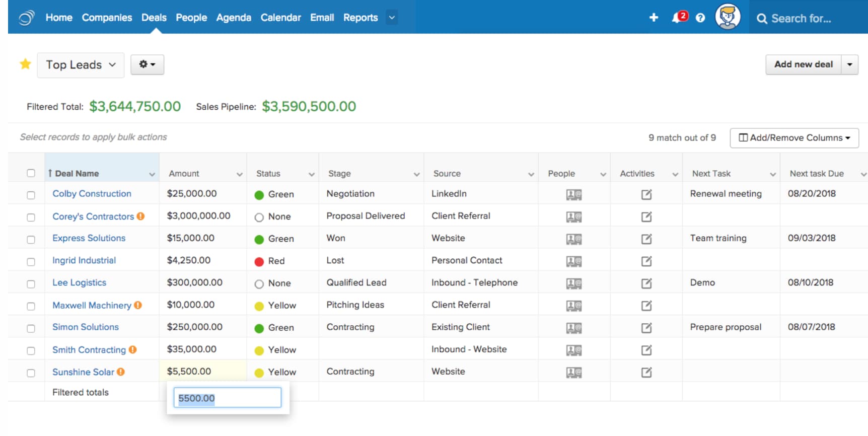The image size is (868, 436).
Task: Click the Add new deal button
Action: tap(803, 64)
